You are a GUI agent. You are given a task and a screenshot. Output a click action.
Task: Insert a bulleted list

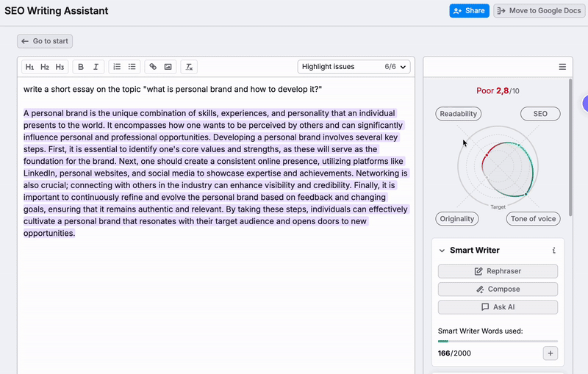[x=132, y=67]
